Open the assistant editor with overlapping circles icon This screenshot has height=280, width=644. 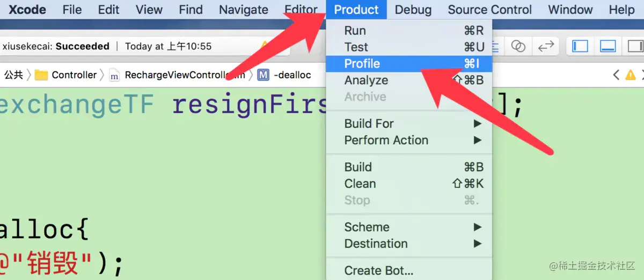[518, 46]
